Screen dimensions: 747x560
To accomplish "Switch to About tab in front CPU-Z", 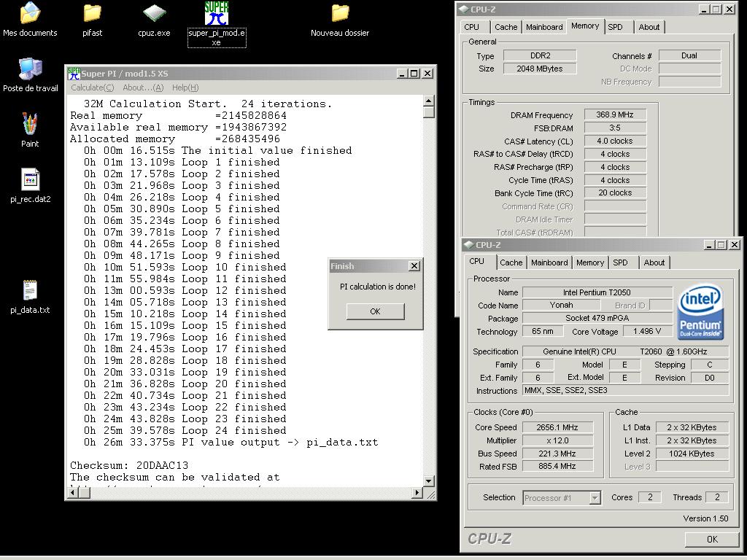I will coord(654,262).
